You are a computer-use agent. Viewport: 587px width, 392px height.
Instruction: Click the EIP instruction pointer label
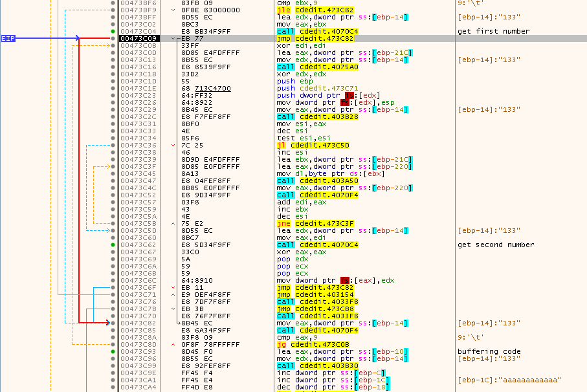8,39
